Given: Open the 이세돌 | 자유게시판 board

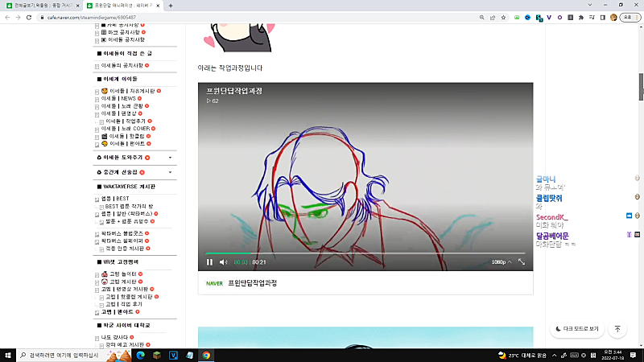Looking at the screenshot, I should pos(132,91).
